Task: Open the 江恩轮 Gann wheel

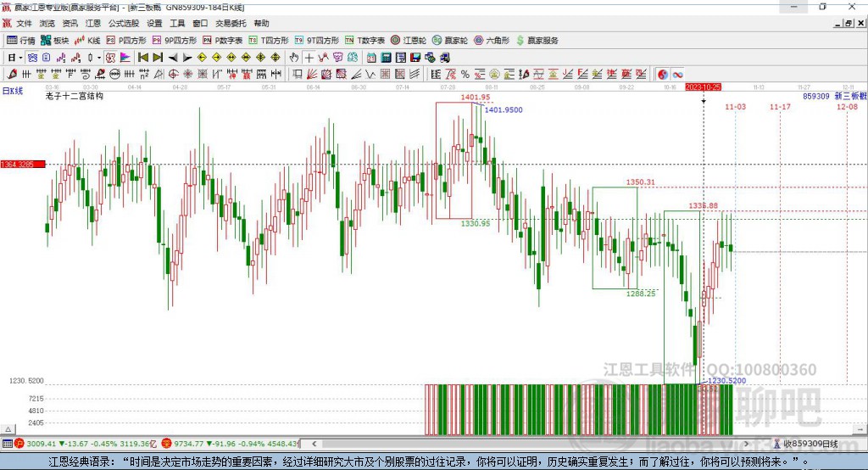Action: tap(409, 41)
